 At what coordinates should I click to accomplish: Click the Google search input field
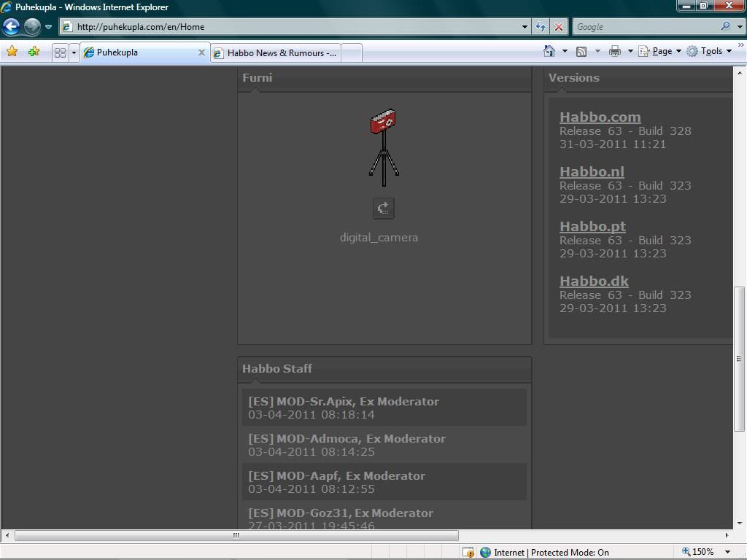646,27
